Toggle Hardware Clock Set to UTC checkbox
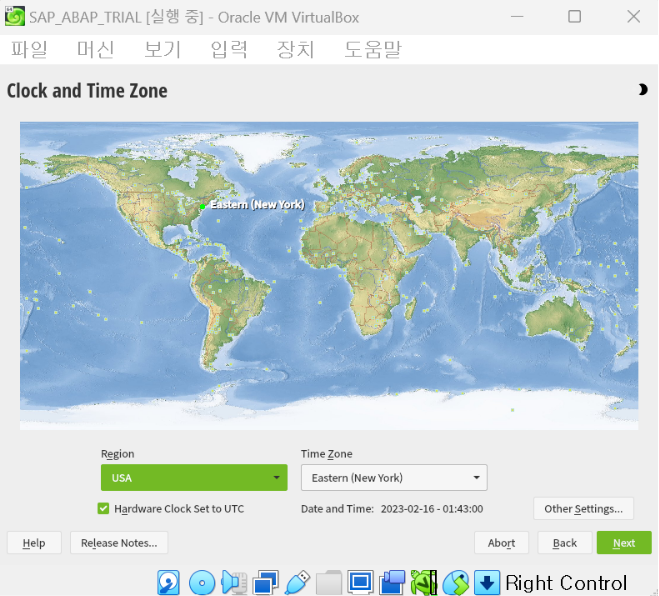The image size is (659, 596). pyautogui.click(x=103, y=509)
